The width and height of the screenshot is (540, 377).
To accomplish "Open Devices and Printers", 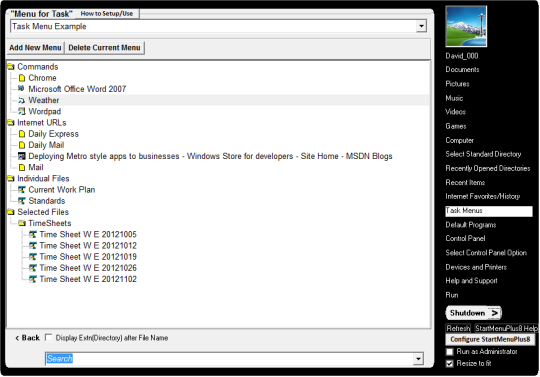I will click(x=476, y=267).
